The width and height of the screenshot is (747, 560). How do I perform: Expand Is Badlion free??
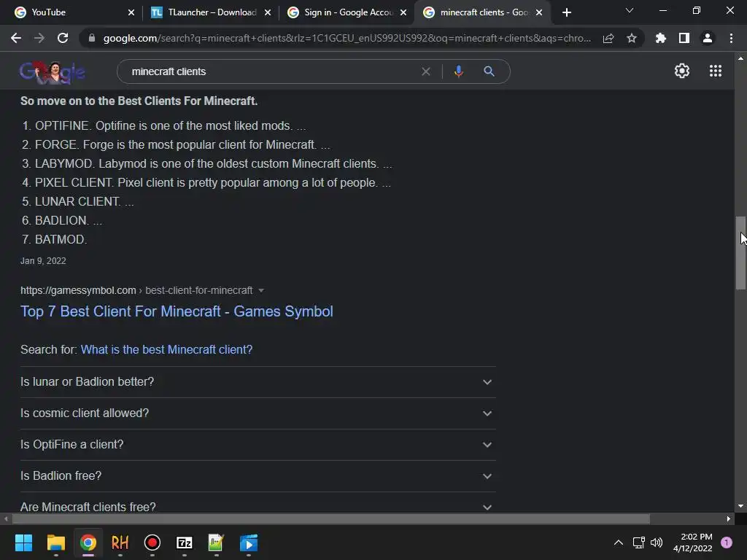pyautogui.click(x=258, y=476)
